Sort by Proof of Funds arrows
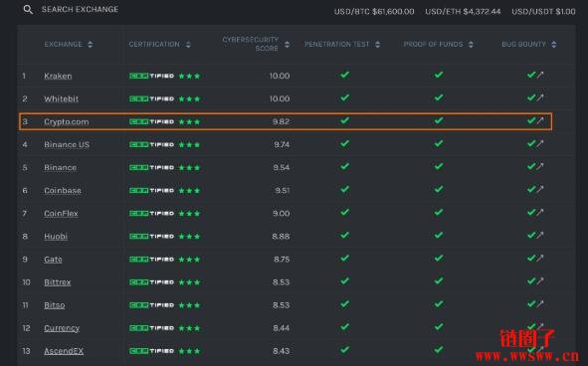The image size is (588, 366). (471, 44)
